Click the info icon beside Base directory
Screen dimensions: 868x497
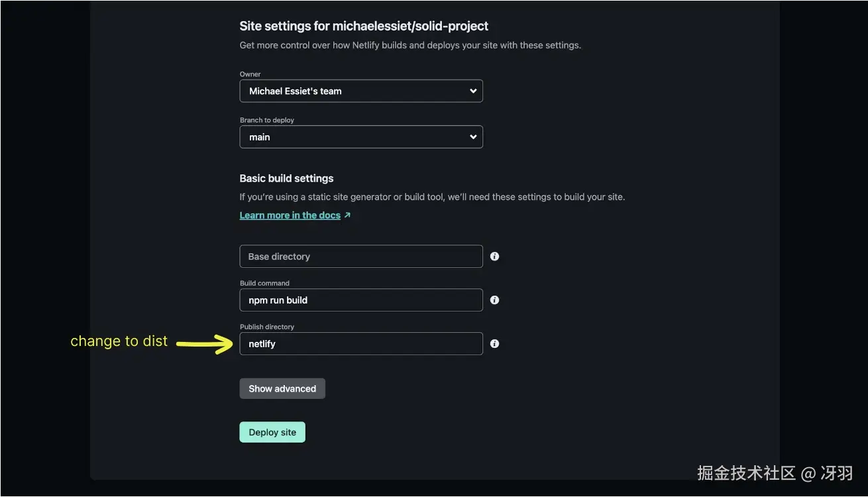pyautogui.click(x=494, y=256)
